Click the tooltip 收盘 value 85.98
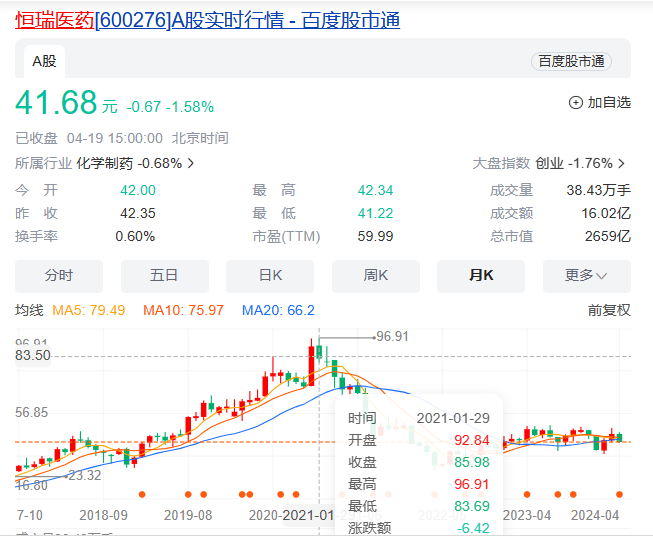Screen dimensions: 653x536 click(x=472, y=462)
